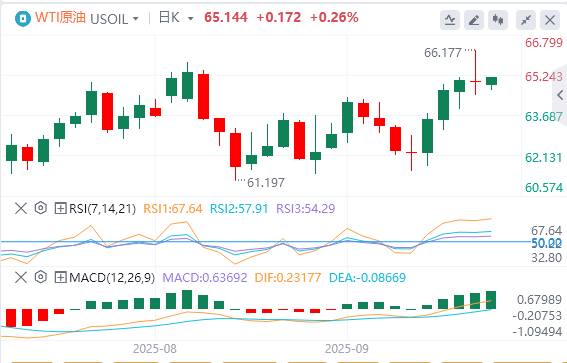The height and width of the screenshot is (363, 567).
Task: Remove the MACD indicator panel
Action: click(x=21, y=277)
